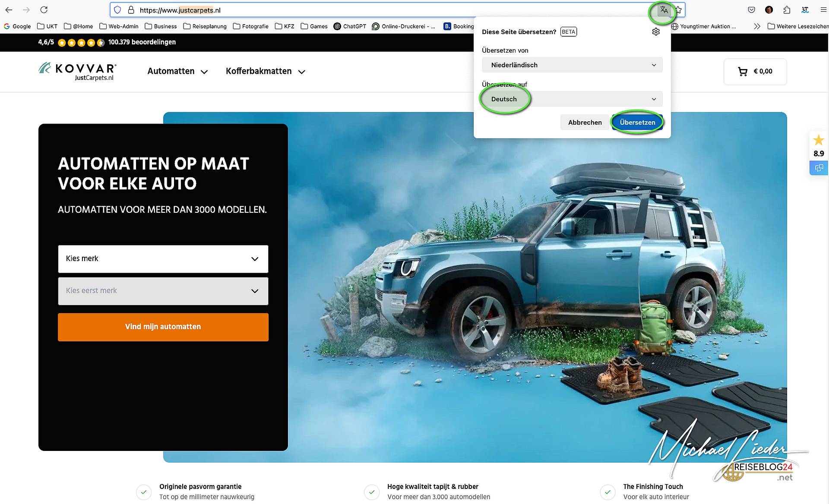Click the orange Vind mijn automatten button
The image size is (829, 504).
(163, 327)
